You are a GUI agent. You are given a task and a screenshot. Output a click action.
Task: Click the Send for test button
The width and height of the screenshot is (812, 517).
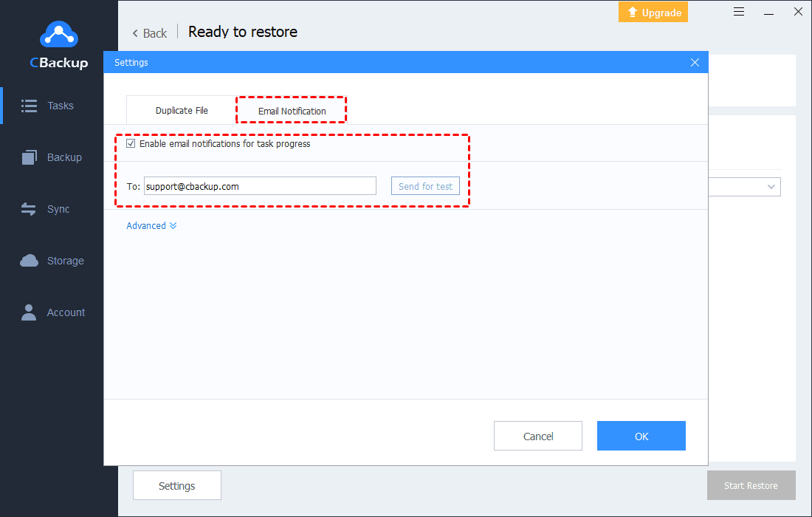click(425, 185)
